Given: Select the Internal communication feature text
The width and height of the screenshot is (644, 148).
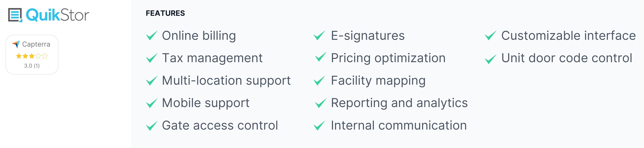Looking at the screenshot, I should pyautogui.click(x=399, y=125).
